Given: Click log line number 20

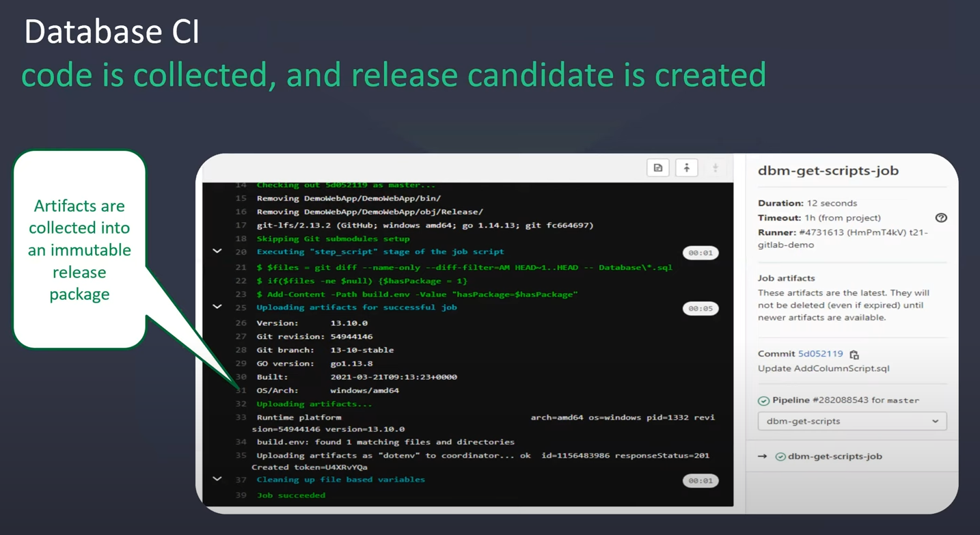Looking at the screenshot, I should (x=241, y=252).
